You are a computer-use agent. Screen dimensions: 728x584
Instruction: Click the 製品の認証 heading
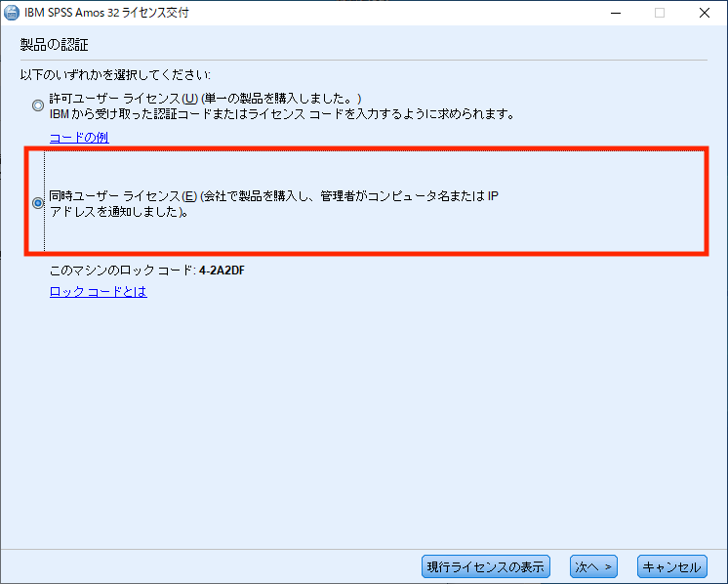click(x=55, y=45)
